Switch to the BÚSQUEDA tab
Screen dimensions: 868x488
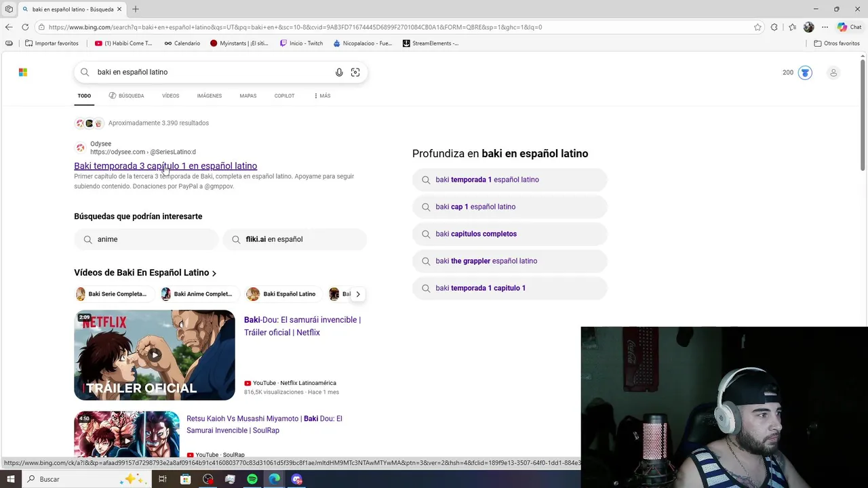tap(126, 96)
